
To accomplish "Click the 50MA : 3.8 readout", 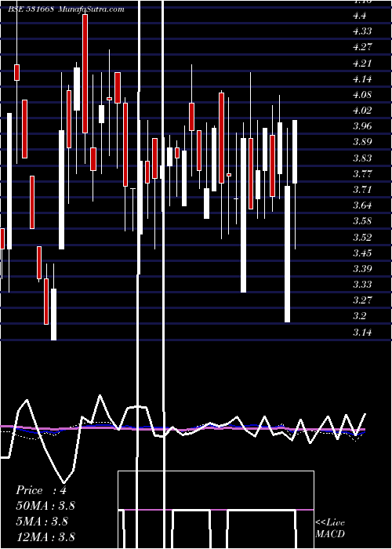I will [x=45, y=506].
